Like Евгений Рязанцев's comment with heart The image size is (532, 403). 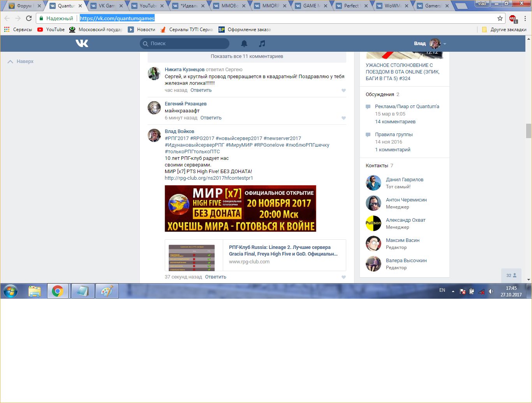pyautogui.click(x=344, y=118)
